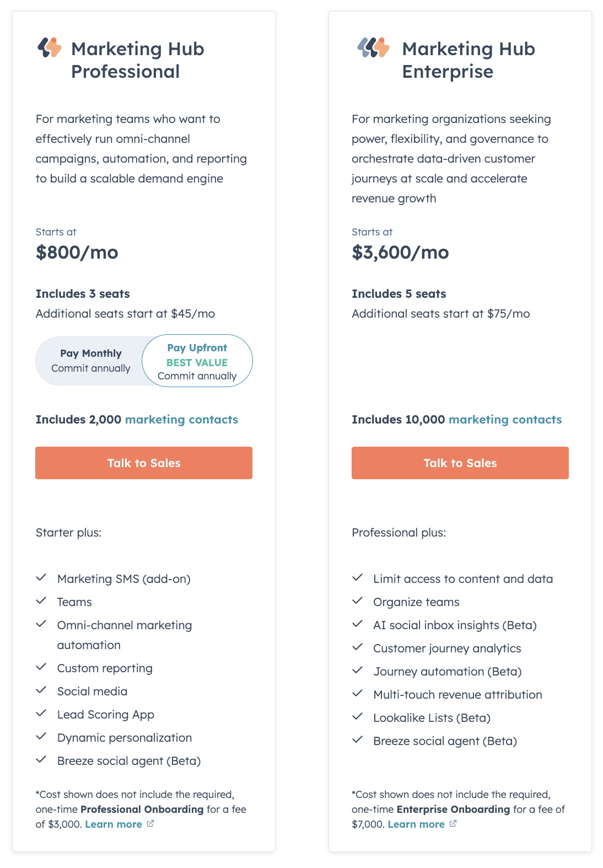Viewport: 603px width, 868px height.
Task: Click the Omni-channel marketing automation feature
Action: (125, 635)
